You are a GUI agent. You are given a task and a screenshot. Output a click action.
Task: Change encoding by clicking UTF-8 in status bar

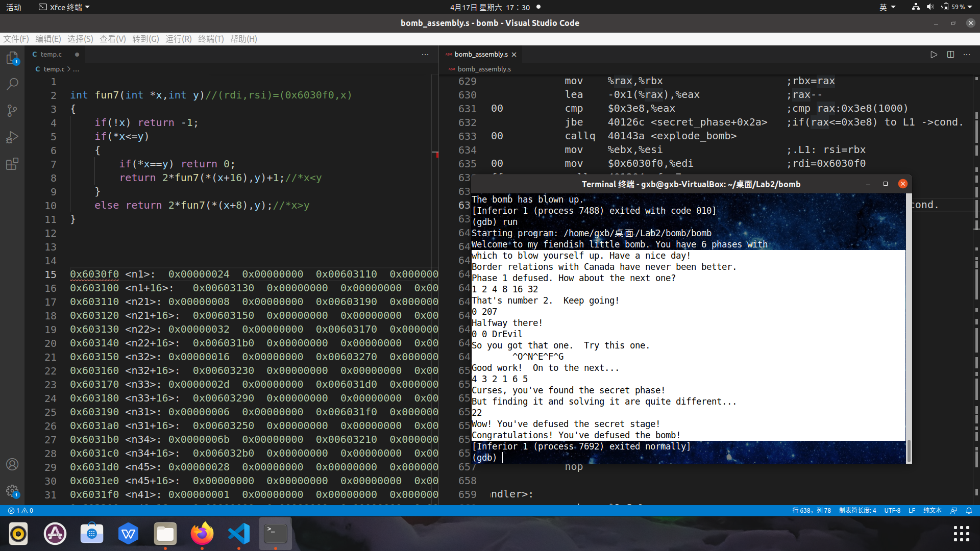click(x=892, y=510)
